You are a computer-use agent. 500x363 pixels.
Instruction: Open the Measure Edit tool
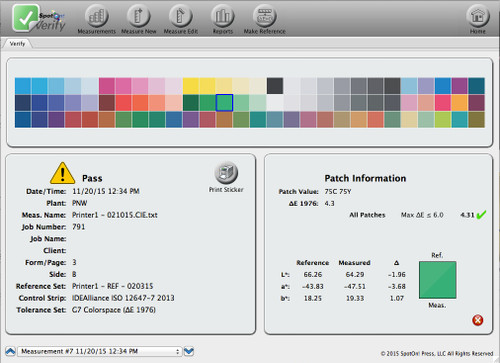coord(181,16)
